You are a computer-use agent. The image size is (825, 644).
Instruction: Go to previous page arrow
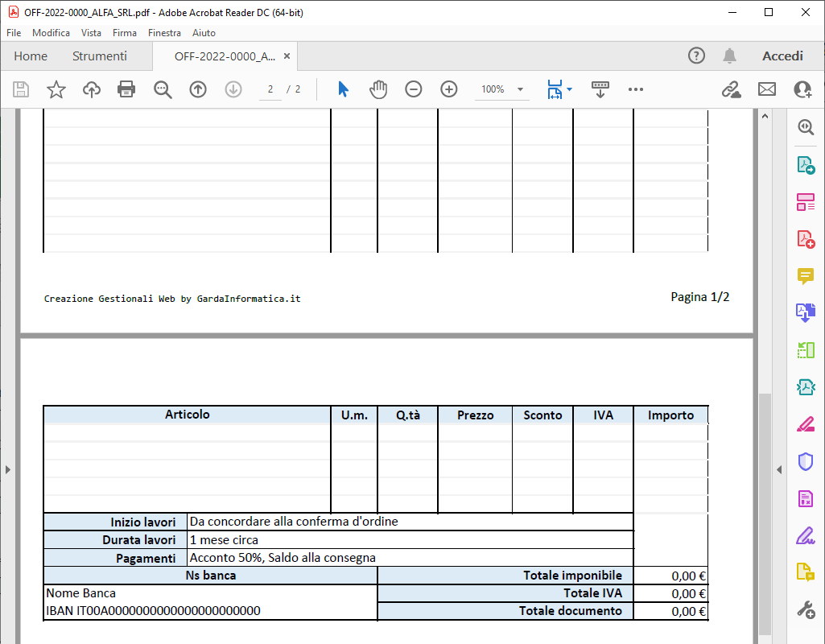(198, 89)
